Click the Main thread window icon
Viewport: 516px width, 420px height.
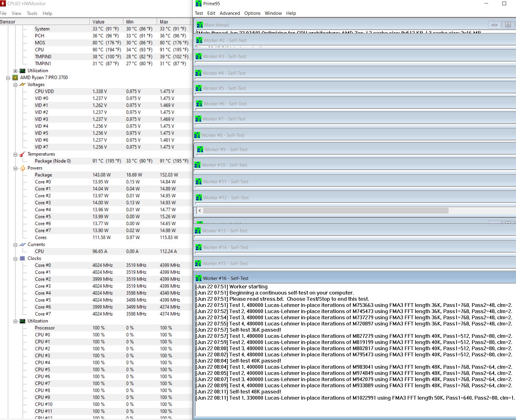click(200, 25)
